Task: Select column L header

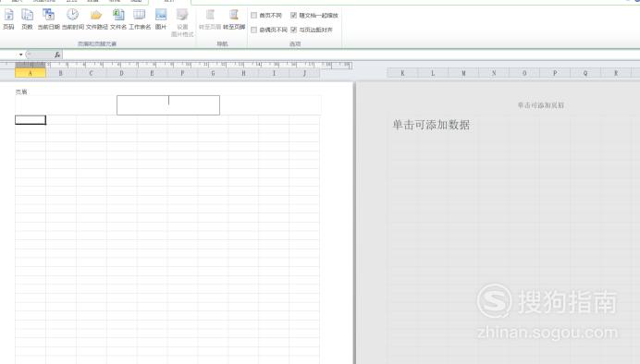Action: point(433,73)
